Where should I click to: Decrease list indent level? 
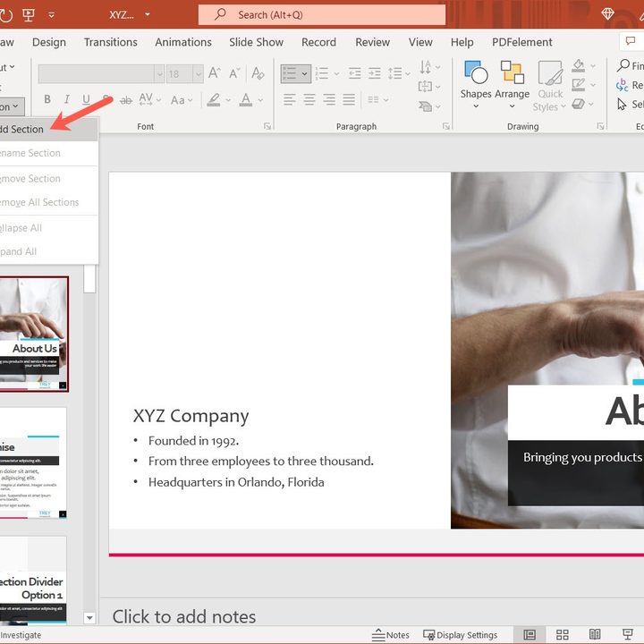pos(354,73)
